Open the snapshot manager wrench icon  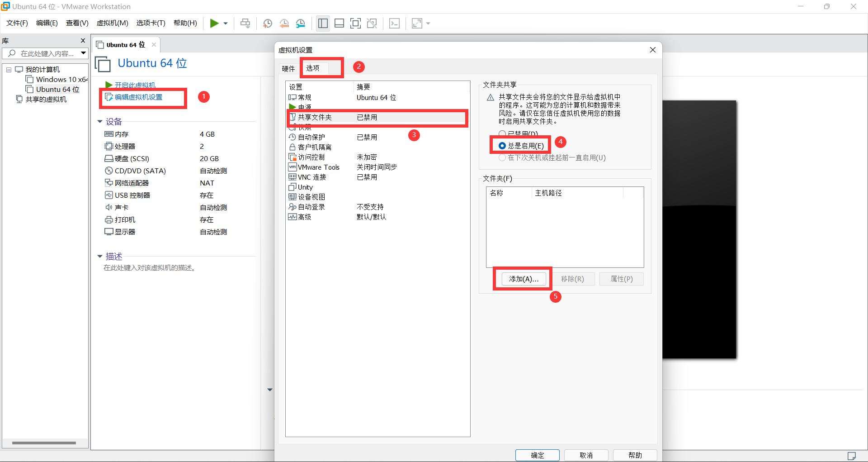(x=301, y=23)
